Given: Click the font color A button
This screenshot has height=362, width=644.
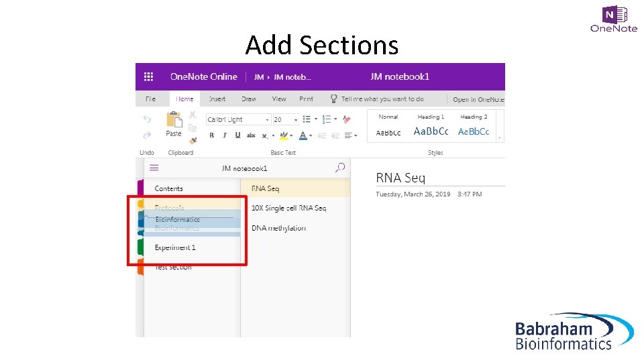Looking at the screenshot, I should pyautogui.click(x=303, y=135).
